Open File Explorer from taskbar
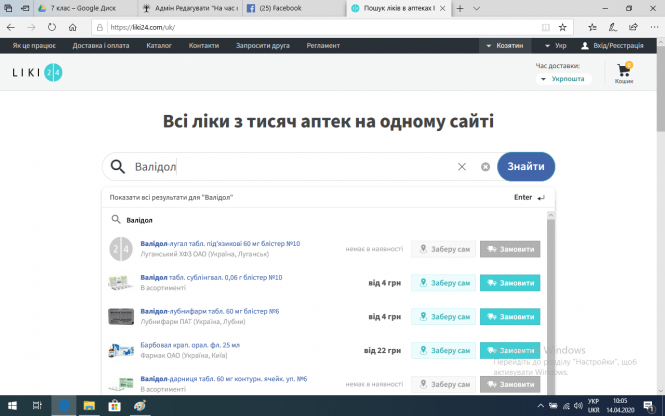 (x=89, y=406)
